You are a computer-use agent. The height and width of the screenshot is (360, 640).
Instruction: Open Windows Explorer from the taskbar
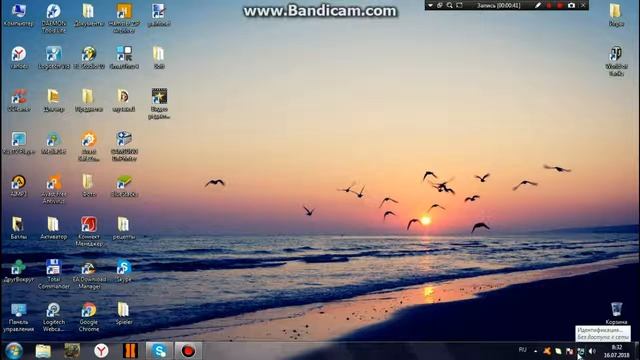point(43,351)
